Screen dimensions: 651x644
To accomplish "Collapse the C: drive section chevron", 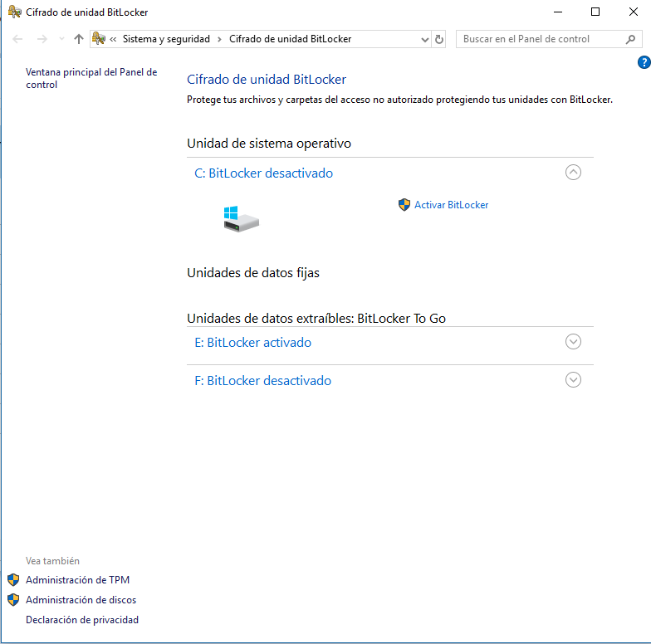I will [x=573, y=173].
